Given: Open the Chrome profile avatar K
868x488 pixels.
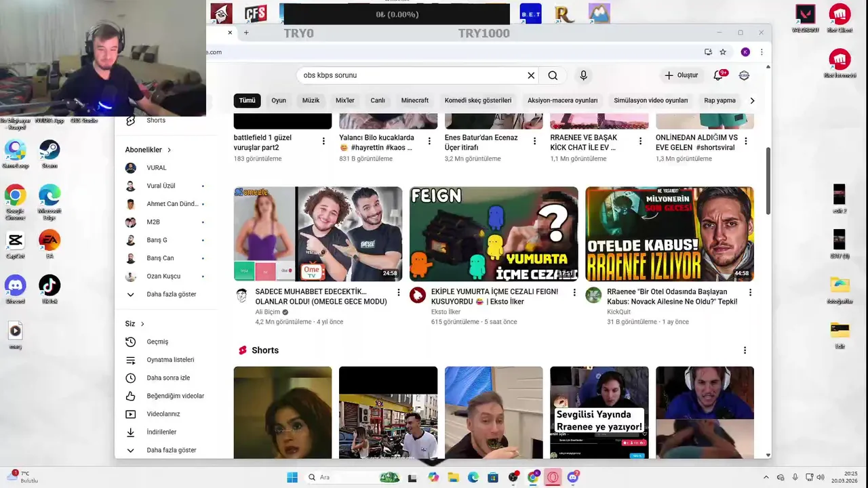Looking at the screenshot, I should click(x=745, y=52).
